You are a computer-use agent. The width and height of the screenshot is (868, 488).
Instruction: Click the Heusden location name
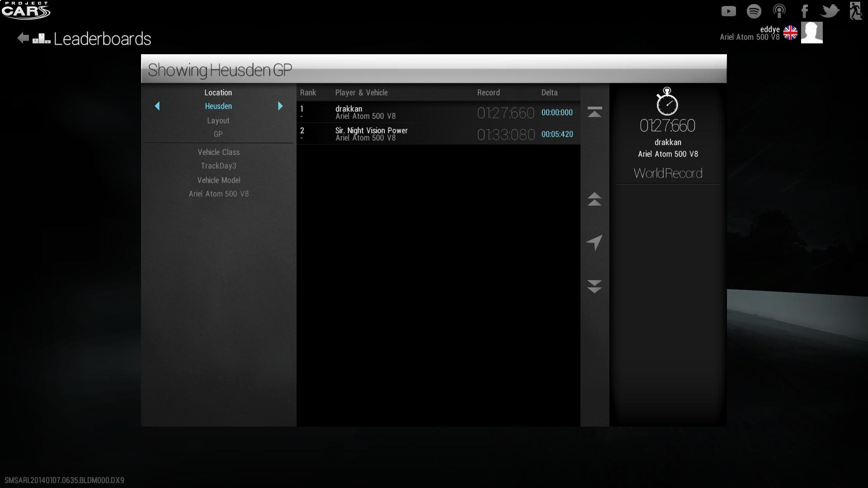(218, 106)
